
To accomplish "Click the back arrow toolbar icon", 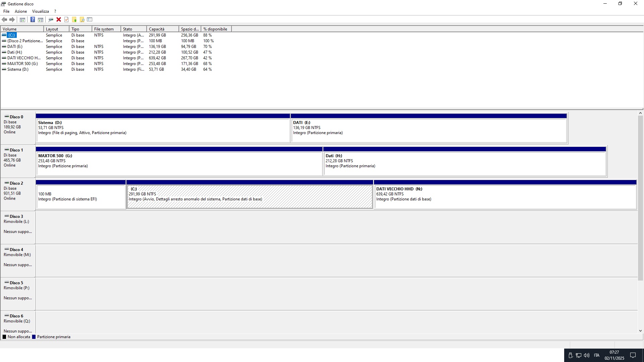I will tap(4, 19).
